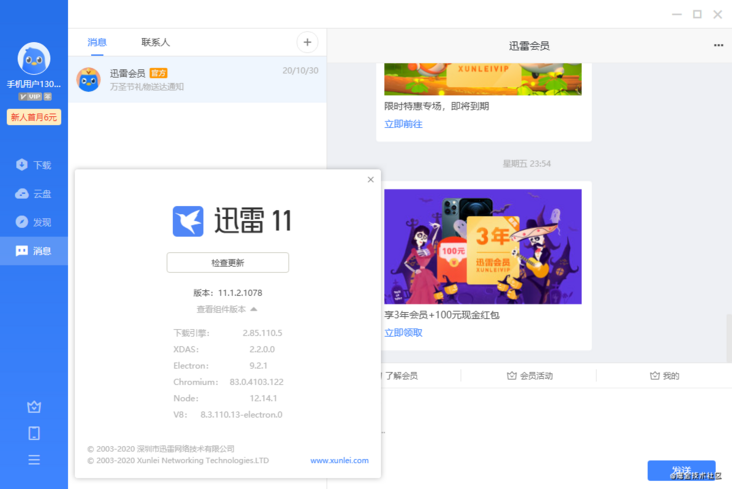Screen dimensions: 732x489
Task: Click the date 20/10/30 in the conversation row
Action: [x=300, y=71]
